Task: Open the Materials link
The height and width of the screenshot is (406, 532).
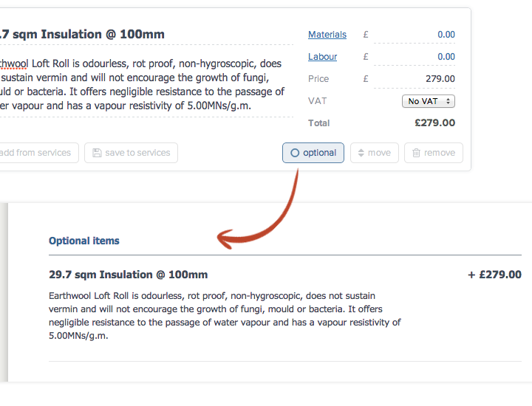Action: pos(327,35)
